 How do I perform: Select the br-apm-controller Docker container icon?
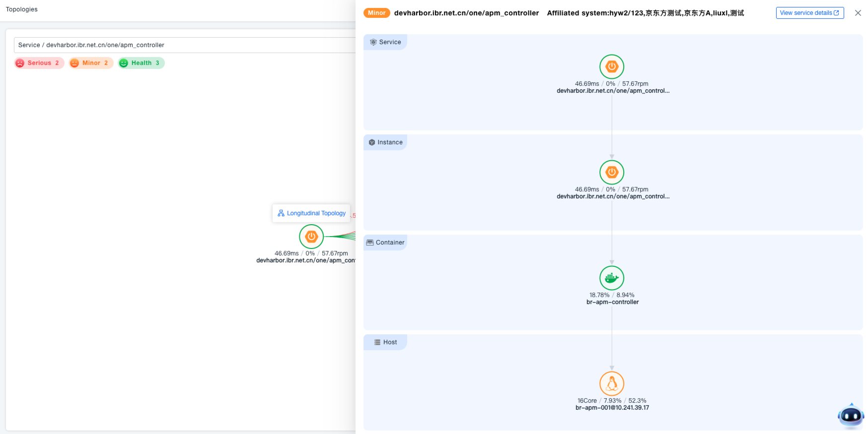click(x=612, y=278)
